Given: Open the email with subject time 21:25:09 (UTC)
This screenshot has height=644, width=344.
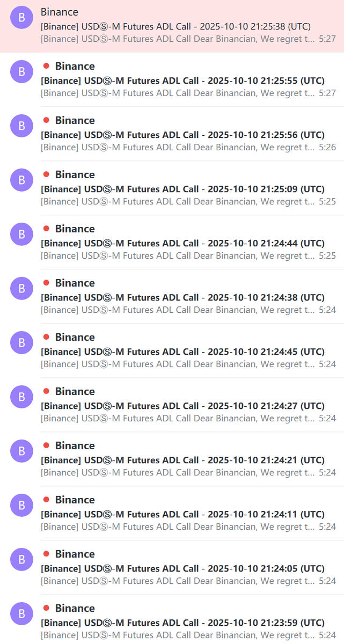Looking at the screenshot, I should coord(182,189).
